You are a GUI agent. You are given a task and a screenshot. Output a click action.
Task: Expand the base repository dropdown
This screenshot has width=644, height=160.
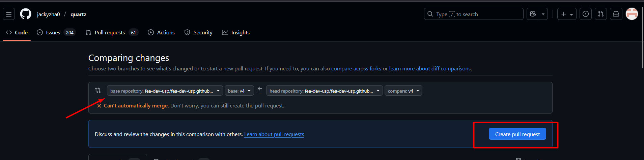(x=165, y=91)
